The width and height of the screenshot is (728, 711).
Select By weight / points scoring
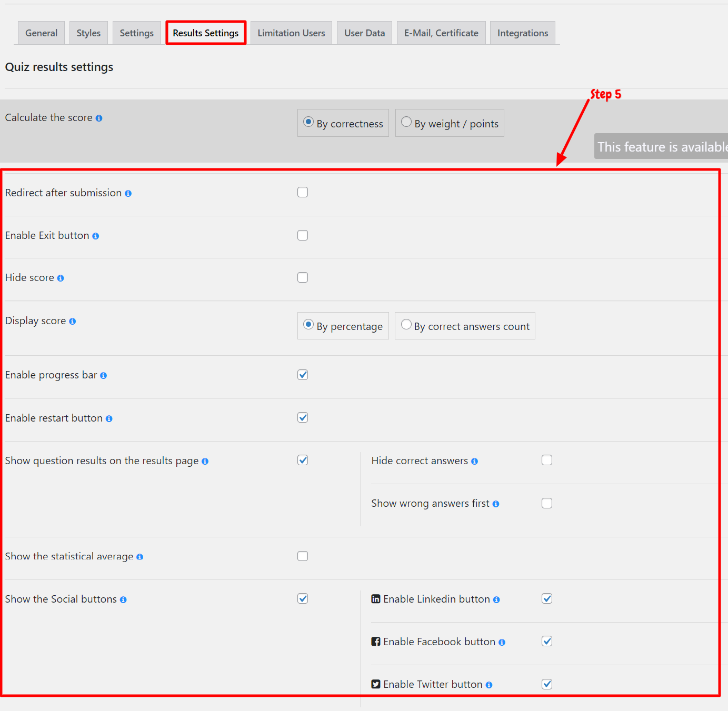(x=450, y=123)
